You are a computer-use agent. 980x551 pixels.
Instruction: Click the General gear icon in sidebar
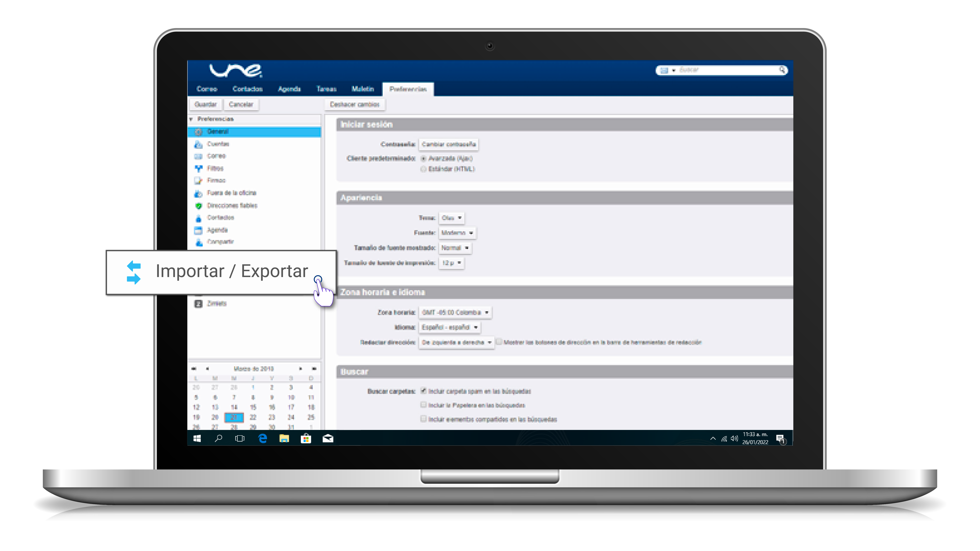(x=198, y=132)
